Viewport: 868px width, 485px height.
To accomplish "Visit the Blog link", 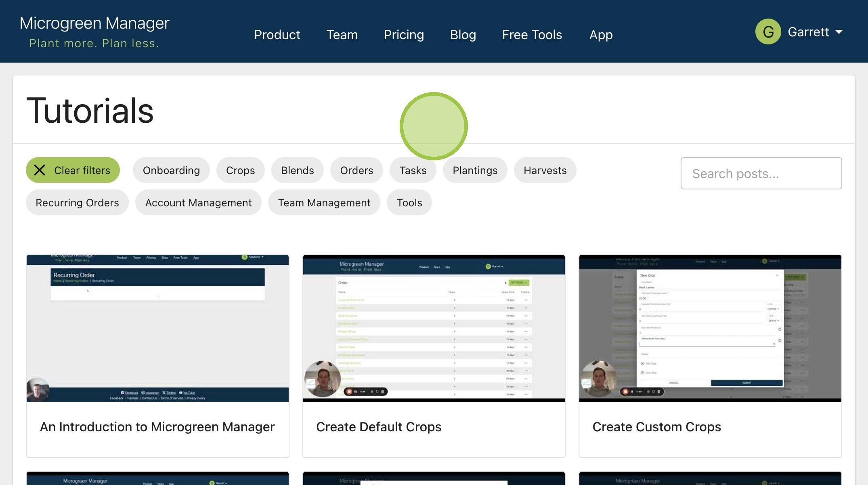I will pos(463,35).
